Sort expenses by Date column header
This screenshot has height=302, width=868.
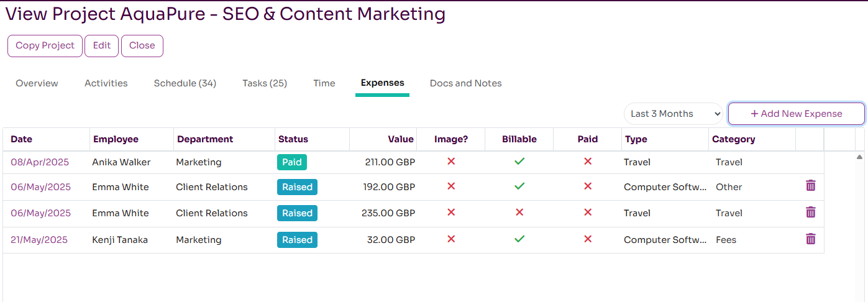coord(22,139)
